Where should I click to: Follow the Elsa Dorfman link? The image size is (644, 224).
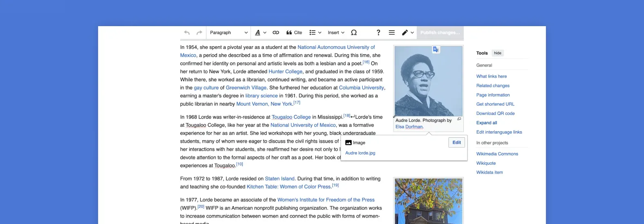pos(409,127)
